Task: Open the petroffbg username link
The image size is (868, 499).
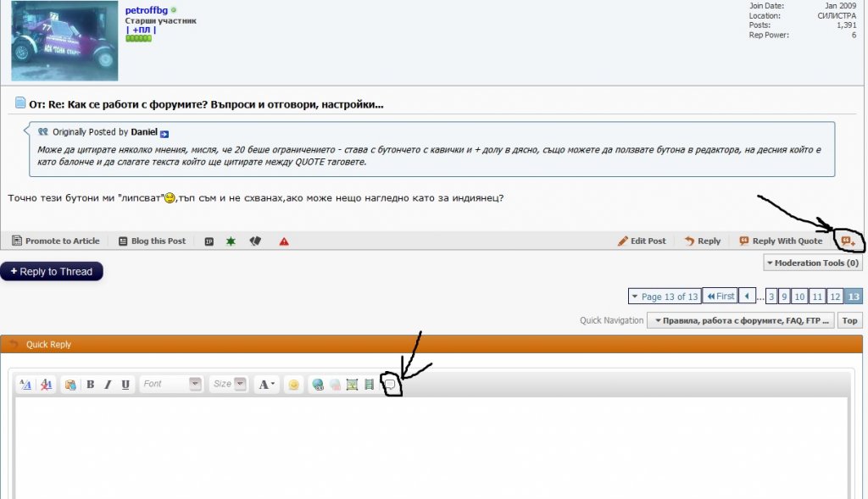Action: pyautogui.click(x=146, y=10)
